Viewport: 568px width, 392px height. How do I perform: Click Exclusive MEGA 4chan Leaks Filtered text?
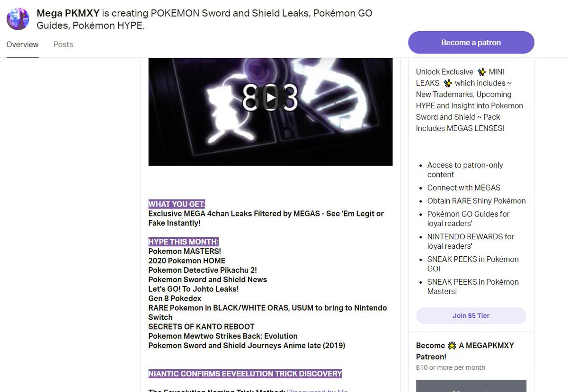point(266,218)
